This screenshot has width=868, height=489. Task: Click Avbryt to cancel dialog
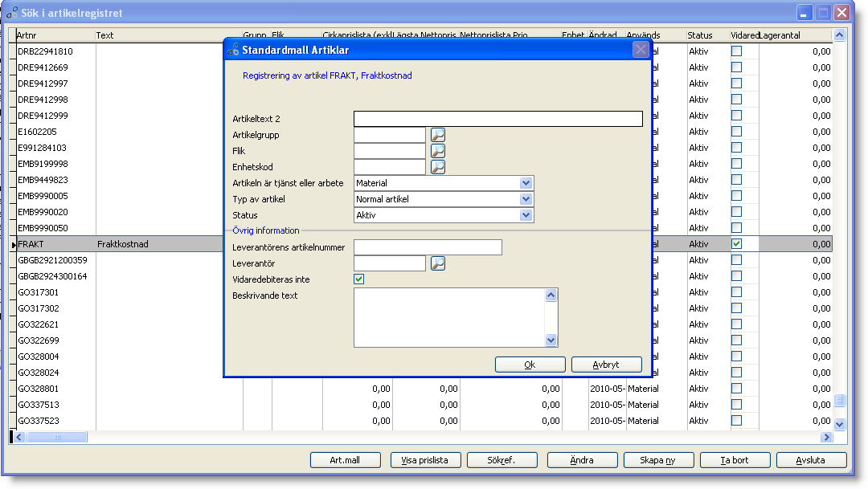tap(606, 365)
